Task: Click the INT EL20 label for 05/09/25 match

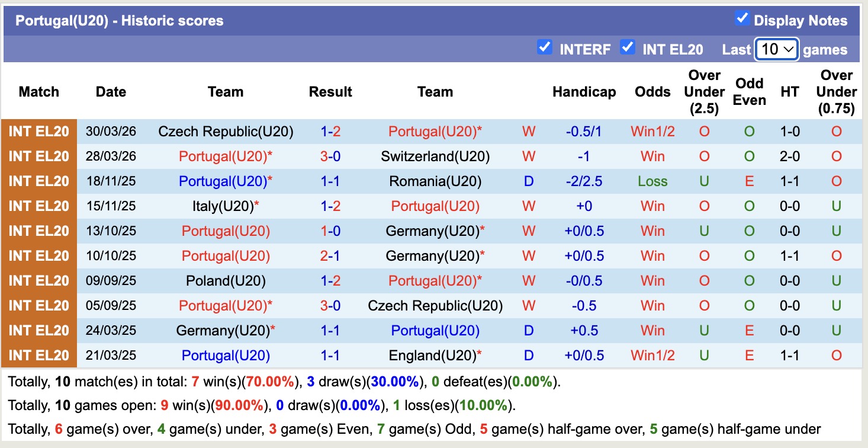Action: tap(39, 306)
